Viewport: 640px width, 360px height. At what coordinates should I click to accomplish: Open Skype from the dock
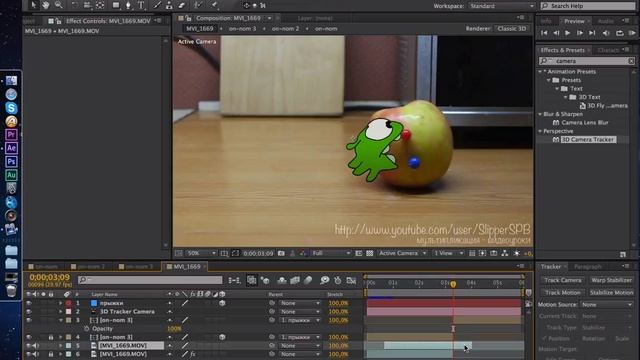tap(11, 108)
